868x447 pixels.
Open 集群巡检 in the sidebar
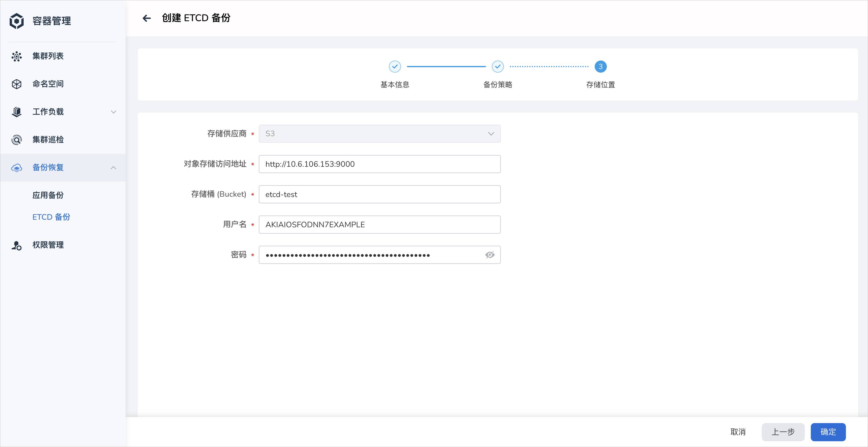(63, 140)
